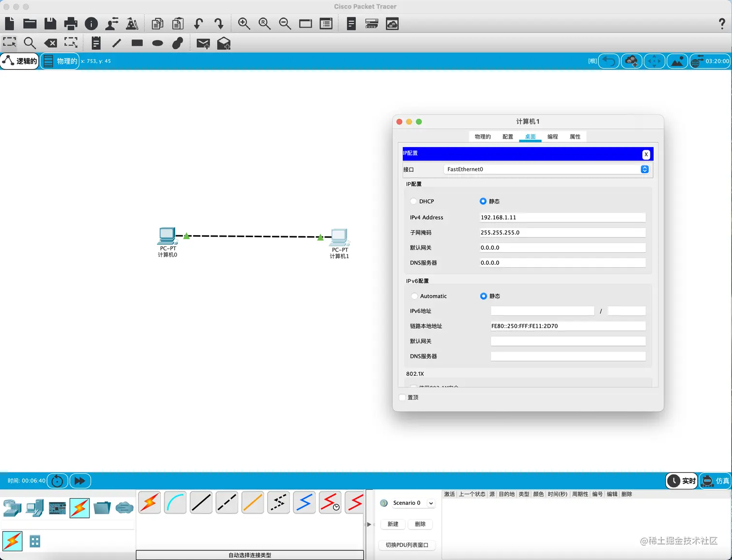Viewport: 732px width, 560px height.
Task: Copy selection with copy icon
Action: [157, 23]
